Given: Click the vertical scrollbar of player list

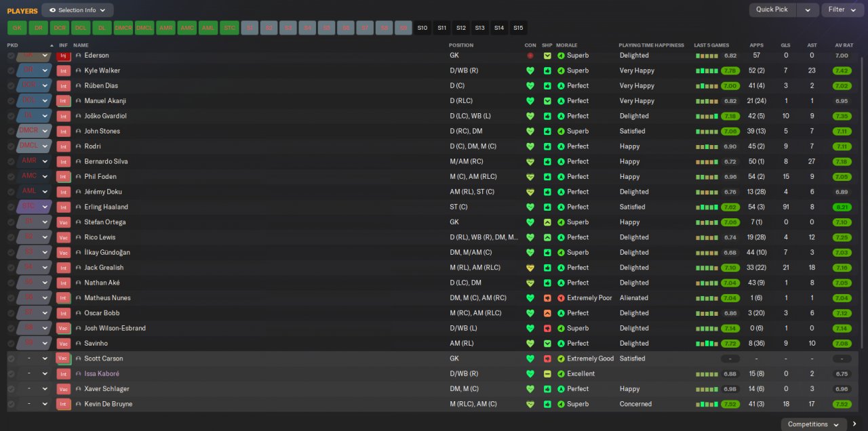Looking at the screenshot, I should point(863,203).
